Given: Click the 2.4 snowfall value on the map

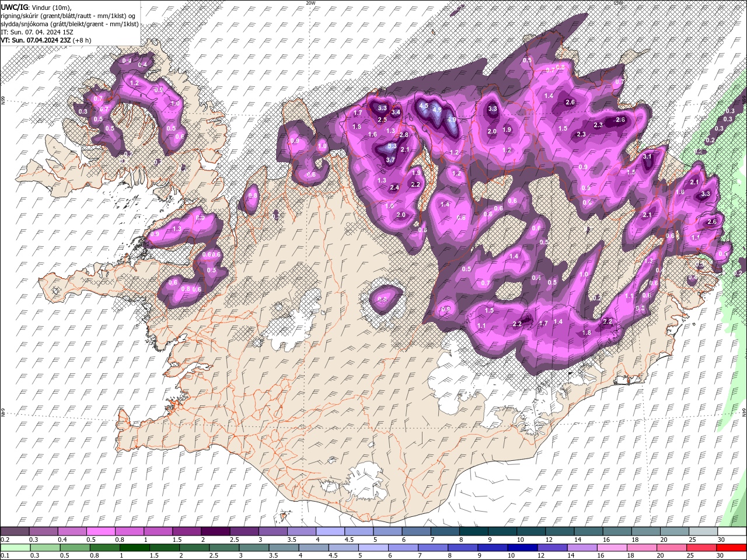Looking at the screenshot, I should 395,187.
